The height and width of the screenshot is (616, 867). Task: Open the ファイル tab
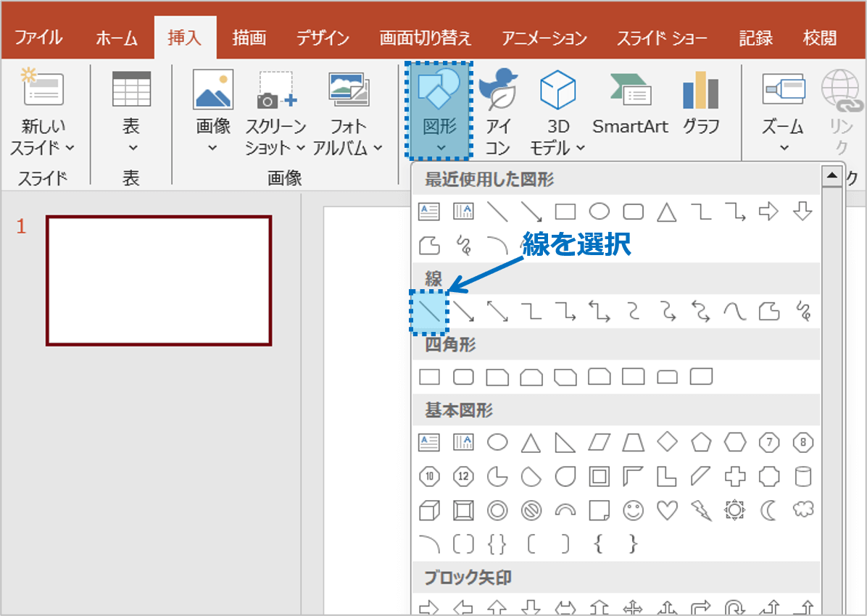point(38,38)
